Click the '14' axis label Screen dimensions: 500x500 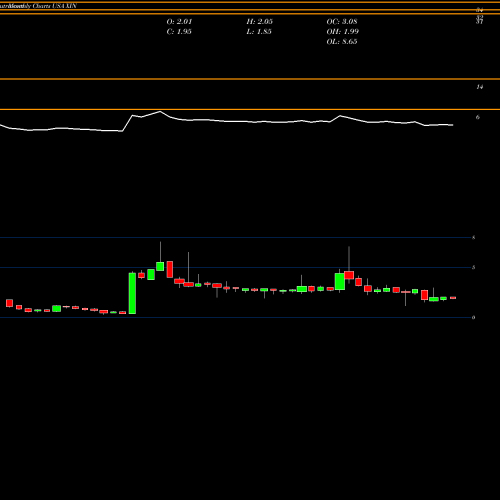(479, 87)
